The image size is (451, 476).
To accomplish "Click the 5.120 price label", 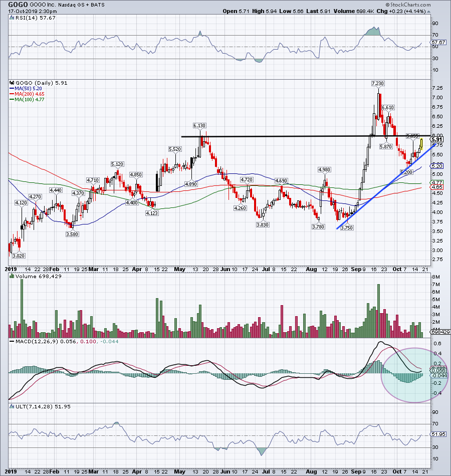I will [117, 164].
